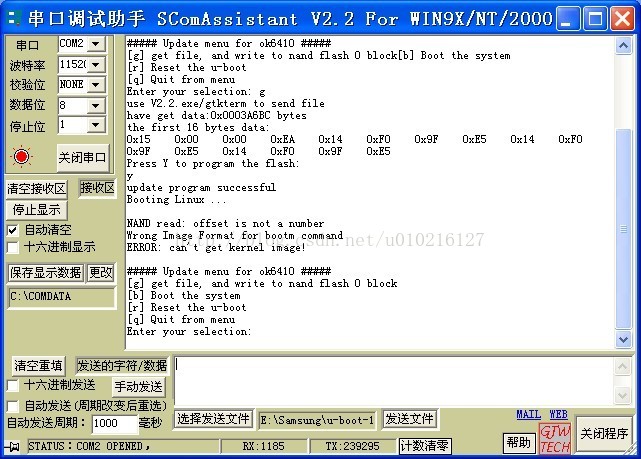The height and width of the screenshot is (459, 641).
Task: Click 'ERROR: can't get kernel image!' line
Action: pyautogui.click(x=216, y=248)
